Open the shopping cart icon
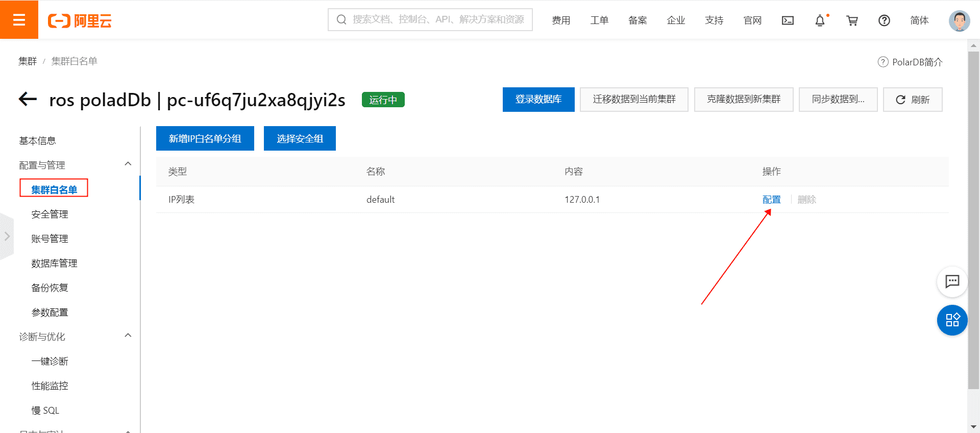980x433 pixels. pyautogui.click(x=852, y=20)
